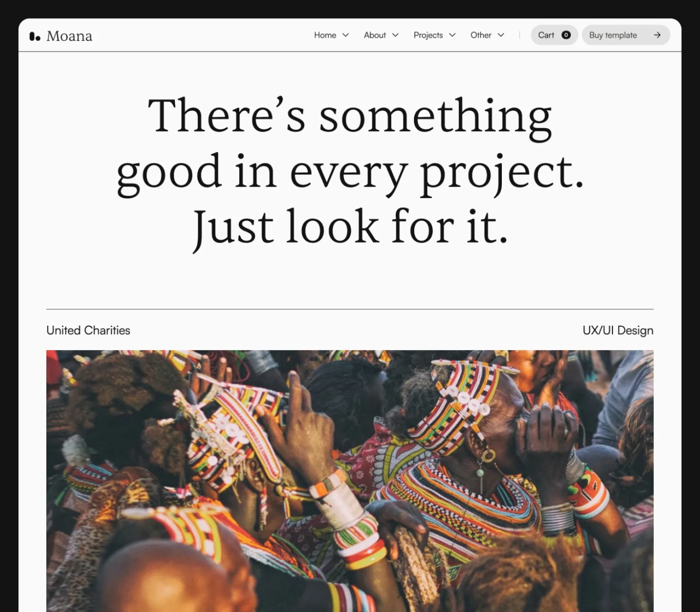Click the horizontal divider above United Charities
This screenshot has width=700, height=612.
click(x=350, y=309)
